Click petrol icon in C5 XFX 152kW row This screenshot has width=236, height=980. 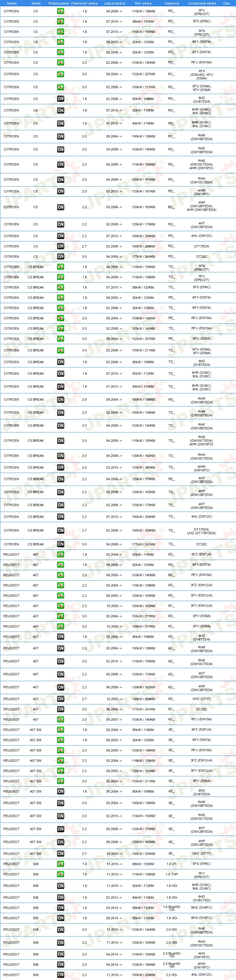pos(60,74)
